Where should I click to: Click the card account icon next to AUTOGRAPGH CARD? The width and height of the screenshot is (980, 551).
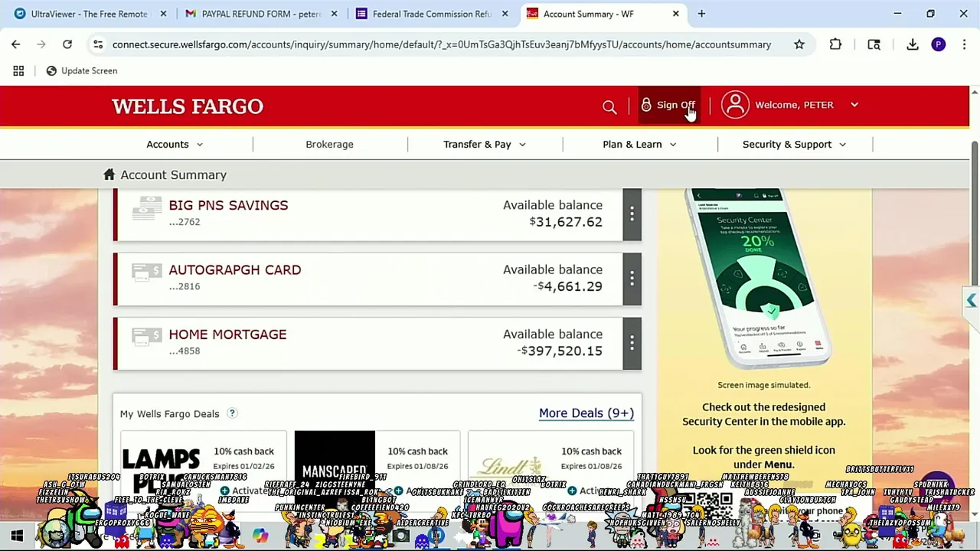click(146, 272)
